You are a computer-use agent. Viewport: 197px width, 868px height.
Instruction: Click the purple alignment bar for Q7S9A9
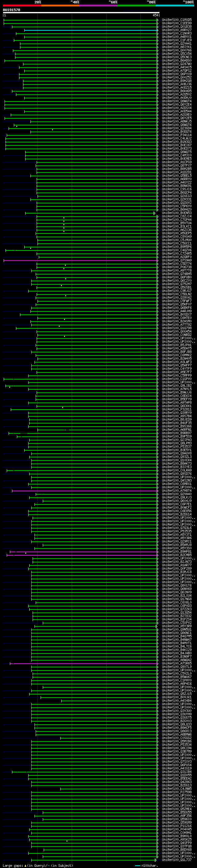tap(81, 260)
